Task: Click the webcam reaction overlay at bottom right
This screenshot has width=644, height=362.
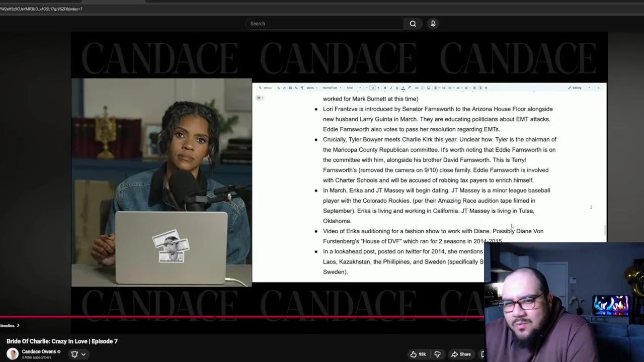Action: (564, 302)
